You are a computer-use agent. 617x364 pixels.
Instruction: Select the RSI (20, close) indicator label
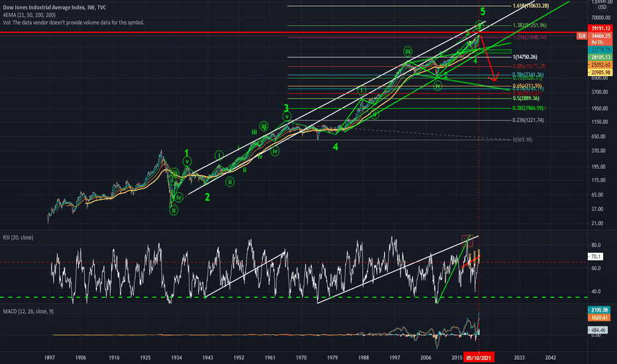[x=18, y=238]
